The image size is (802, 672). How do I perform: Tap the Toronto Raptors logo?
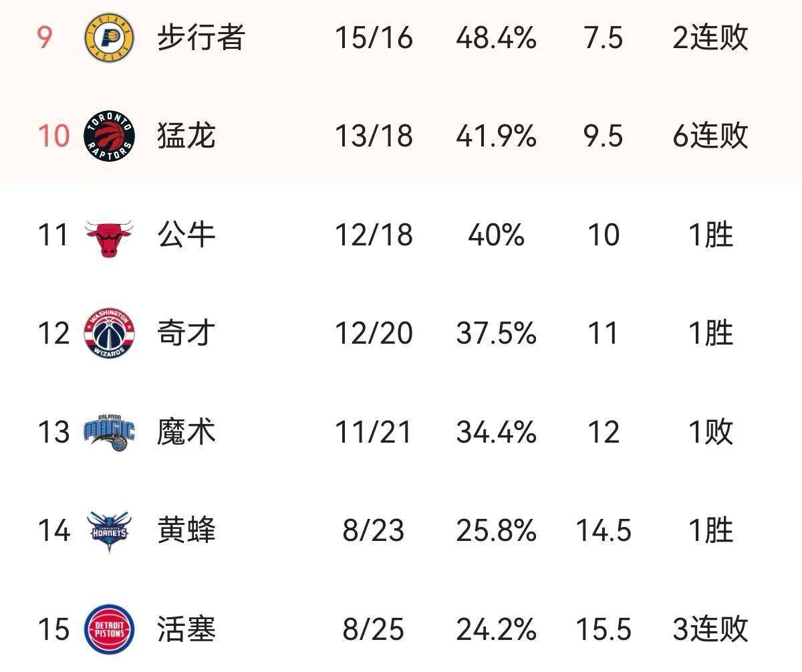click(x=109, y=136)
